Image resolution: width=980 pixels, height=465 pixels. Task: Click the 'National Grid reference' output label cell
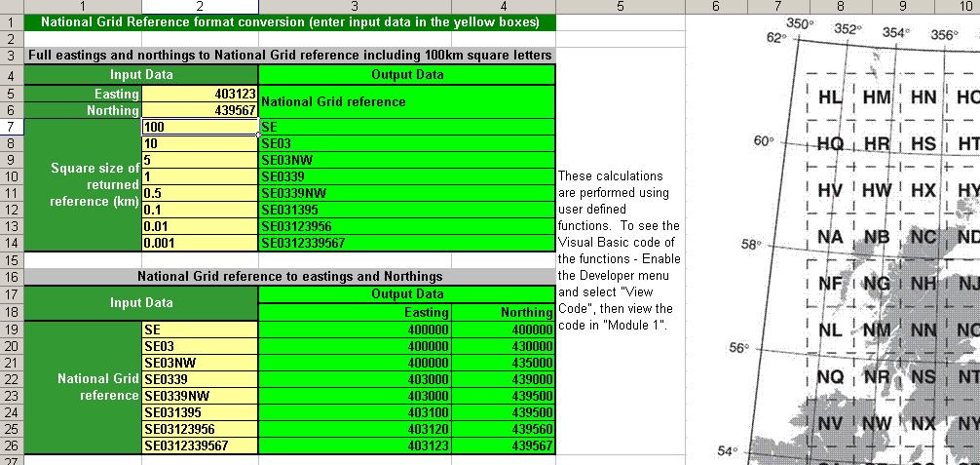[x=407, y=102]
